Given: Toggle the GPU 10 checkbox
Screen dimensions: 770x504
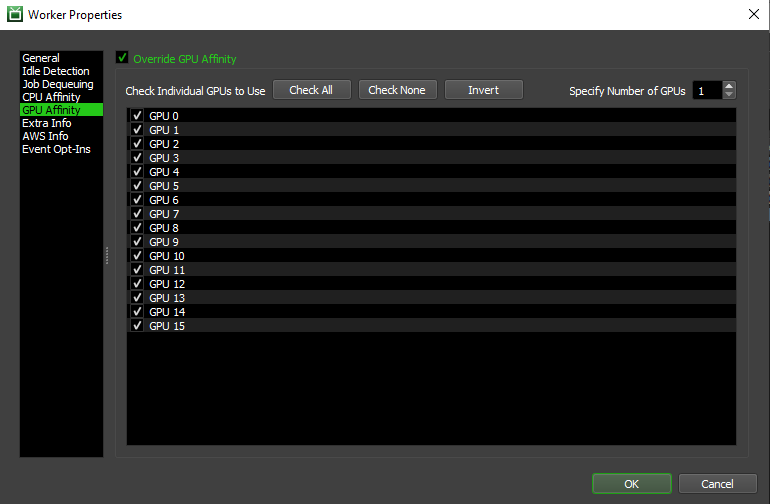Looking at the screenshot, I should 137,256.
